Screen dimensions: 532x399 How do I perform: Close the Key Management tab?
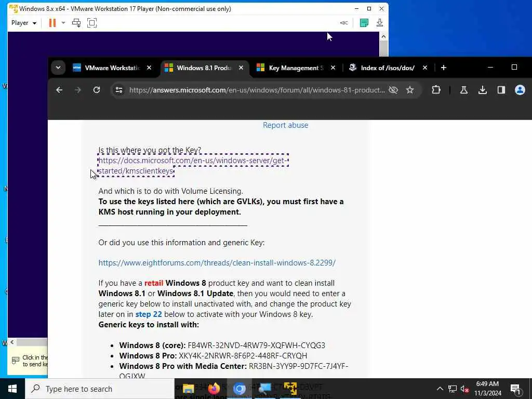333,68
